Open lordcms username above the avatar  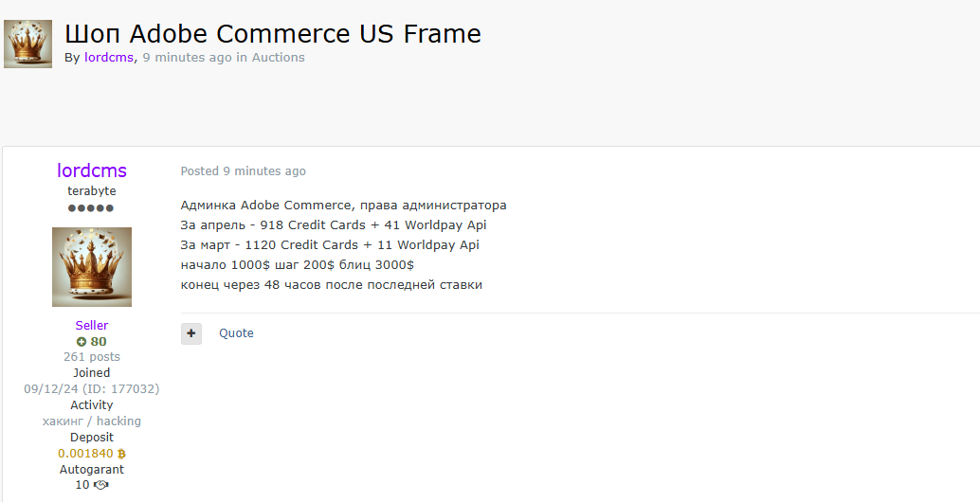click(x=92, y=170)
